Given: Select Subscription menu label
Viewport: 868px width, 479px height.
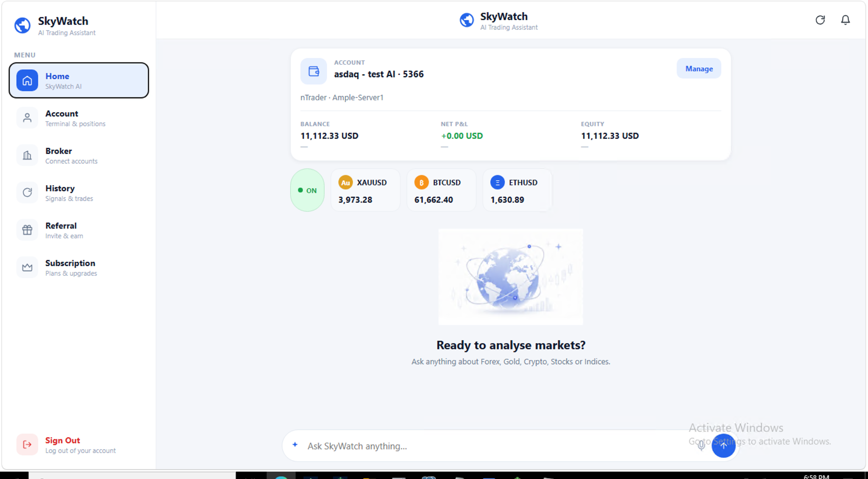Looking at the screenshot, I should [70, 263].
